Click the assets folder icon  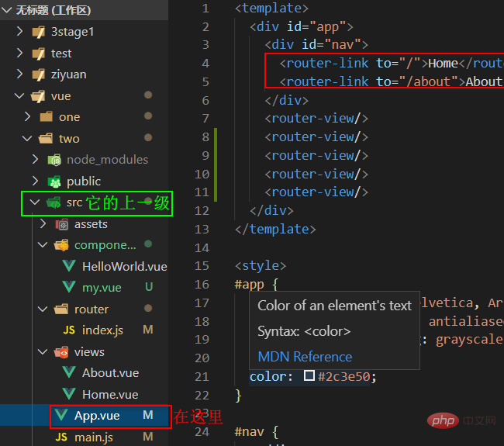click(x=62, y=224)
